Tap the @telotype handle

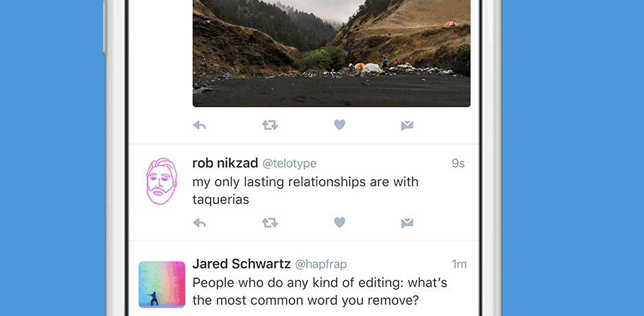289,164
